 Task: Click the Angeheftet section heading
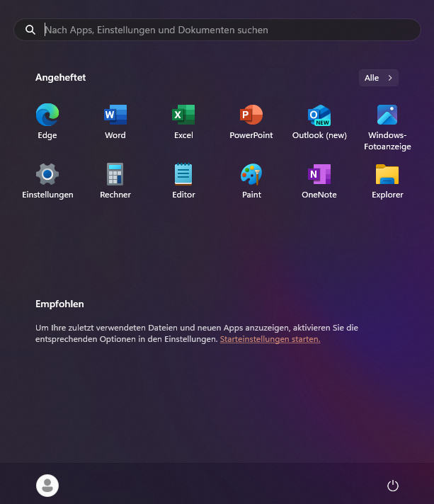(60, 77)
